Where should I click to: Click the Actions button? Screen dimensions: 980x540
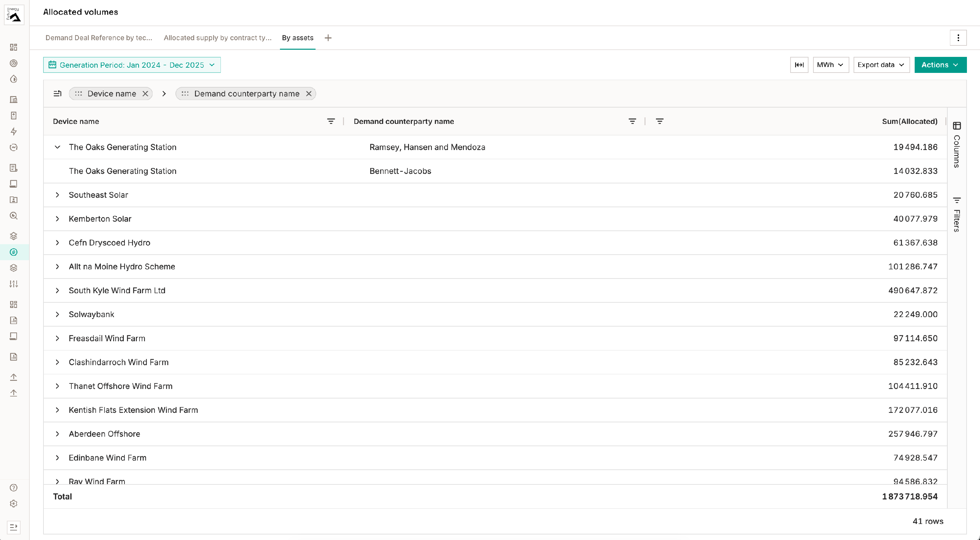940,65
